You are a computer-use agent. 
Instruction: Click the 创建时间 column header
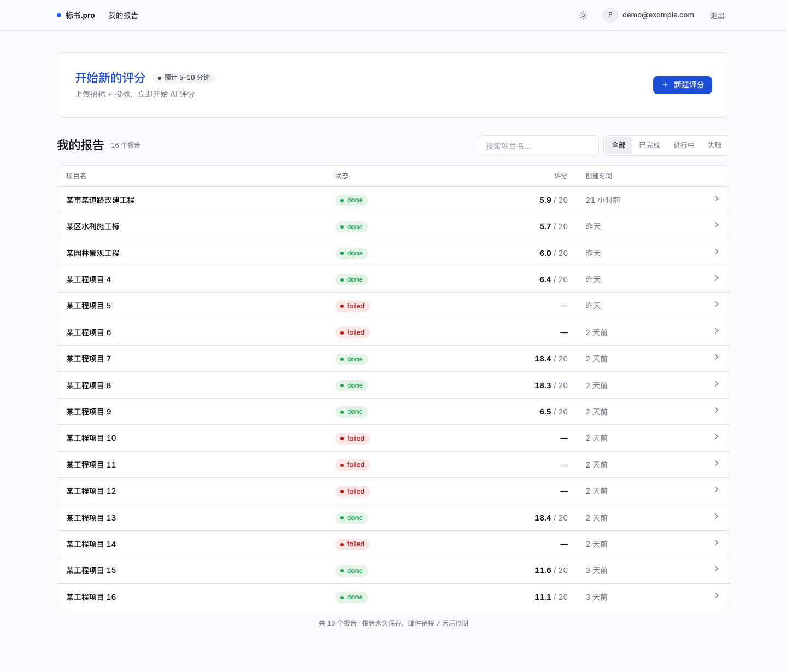(599, 176)
